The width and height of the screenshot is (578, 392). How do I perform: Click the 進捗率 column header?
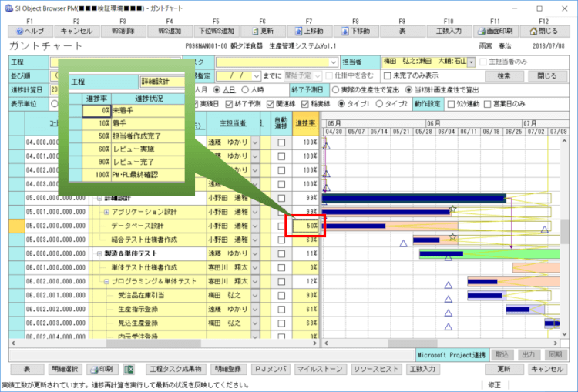click(306, 123)
